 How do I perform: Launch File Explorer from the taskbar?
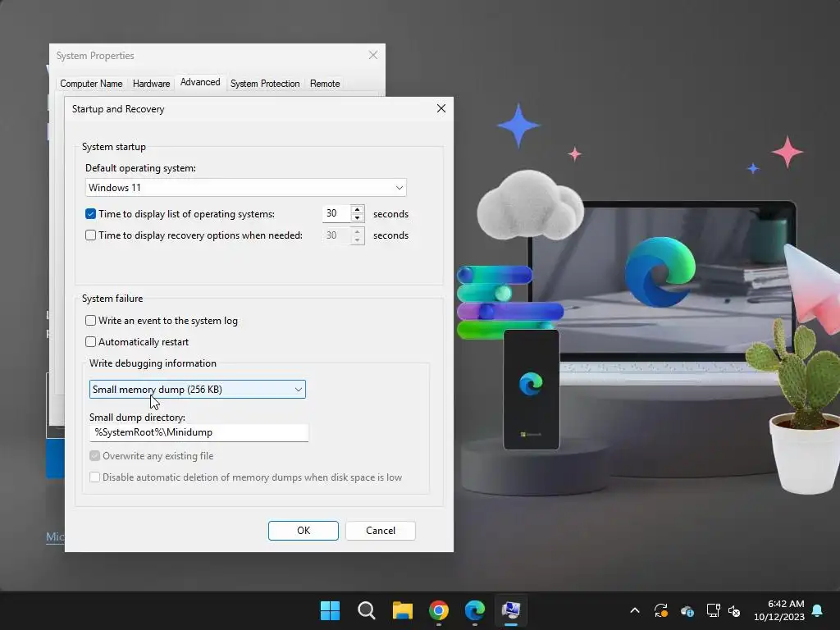402,610
